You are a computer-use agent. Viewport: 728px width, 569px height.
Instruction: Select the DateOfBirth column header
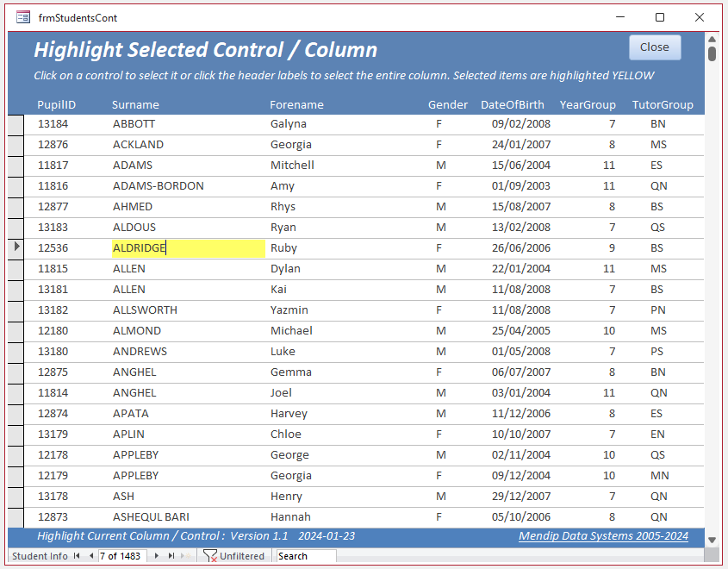(x=513, y=104)
